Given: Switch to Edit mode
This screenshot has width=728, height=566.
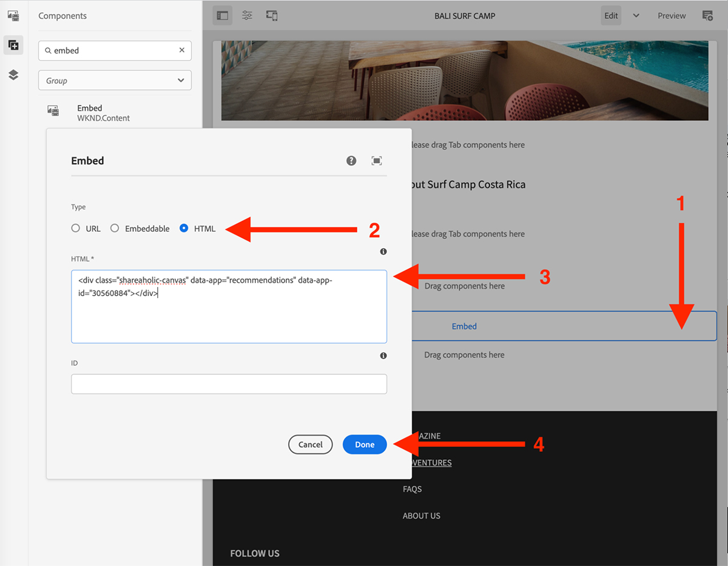Looking at the screenshot, I should (611, 16).
